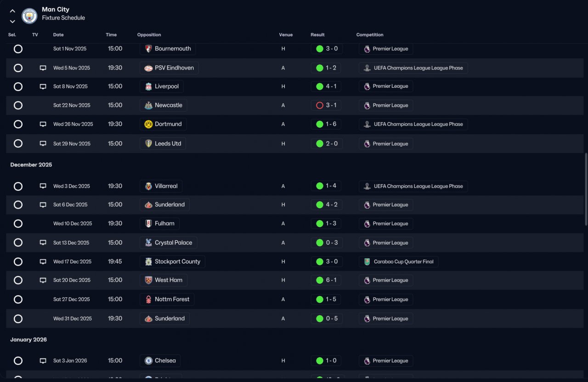Select the Bournemouth fixture radio button

coord(18,49)
